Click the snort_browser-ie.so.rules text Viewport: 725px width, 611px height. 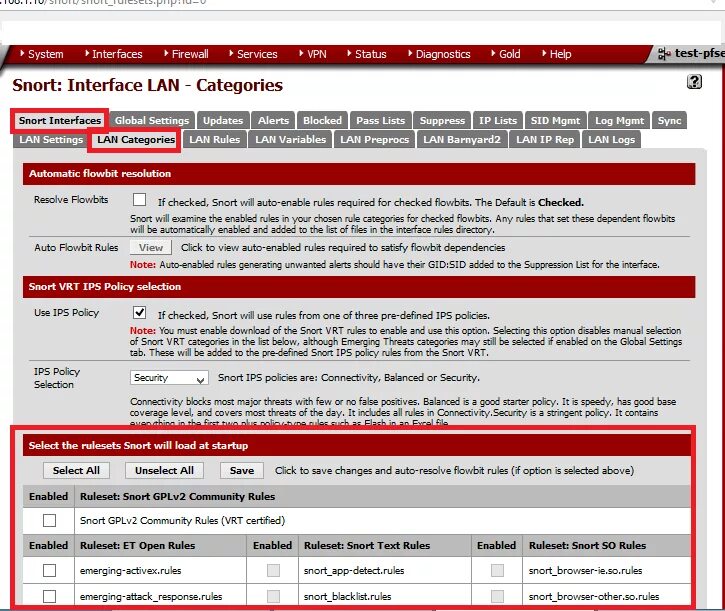pyautogui.click(x=585, y=571)
